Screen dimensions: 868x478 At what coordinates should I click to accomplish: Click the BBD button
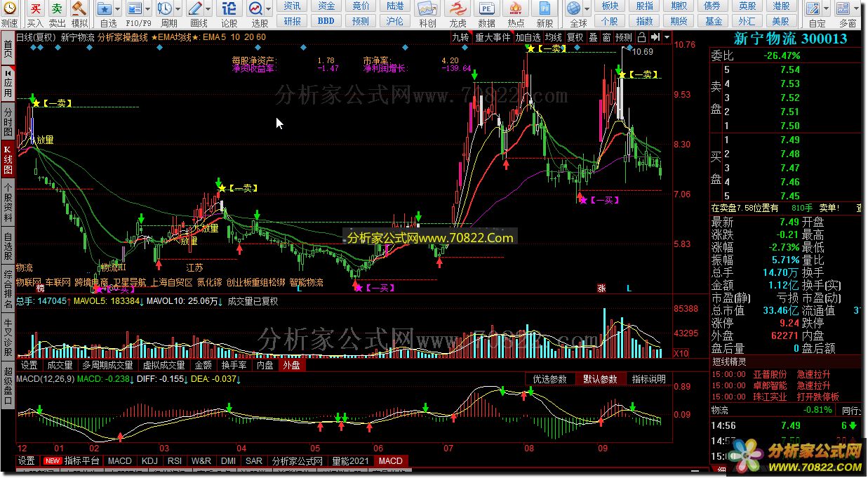tap(326, 21)
